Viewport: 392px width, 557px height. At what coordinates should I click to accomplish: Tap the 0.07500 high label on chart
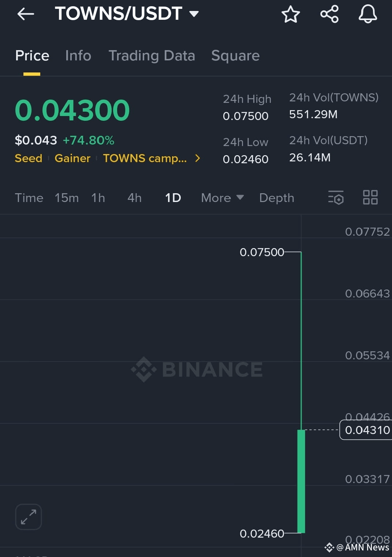pyautogui.click(x=262, y=252)
